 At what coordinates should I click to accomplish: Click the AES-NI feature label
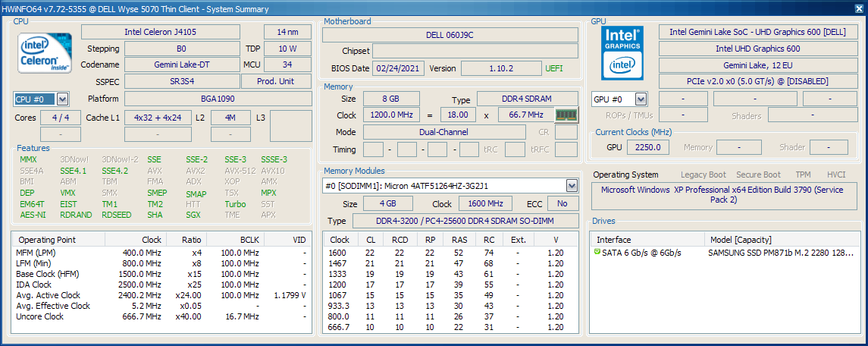tap(33, 215)
